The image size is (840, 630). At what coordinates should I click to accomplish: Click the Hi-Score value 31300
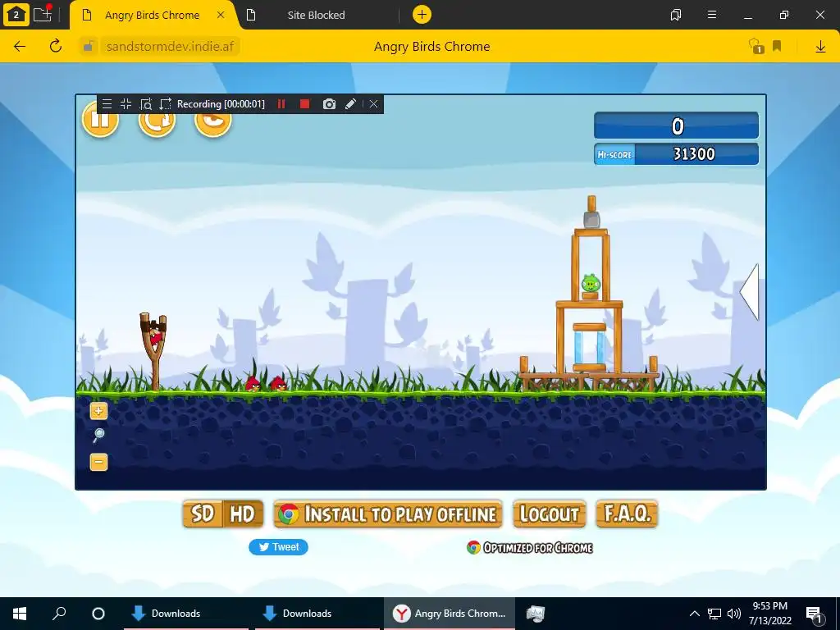pyautogui.click(x=694, y=154)
